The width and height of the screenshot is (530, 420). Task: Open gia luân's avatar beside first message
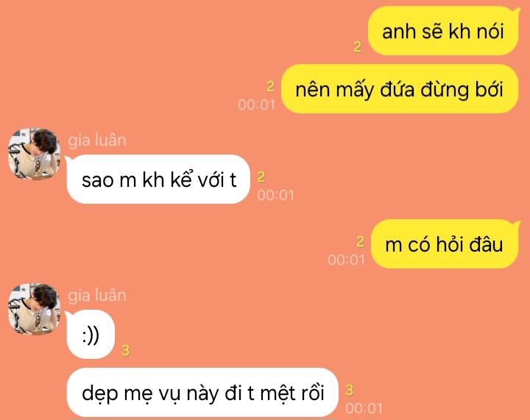click(34, 154)
